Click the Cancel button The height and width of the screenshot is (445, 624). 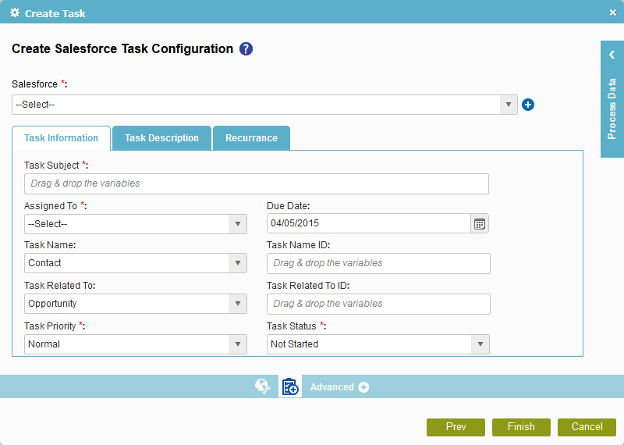point(587,427)
